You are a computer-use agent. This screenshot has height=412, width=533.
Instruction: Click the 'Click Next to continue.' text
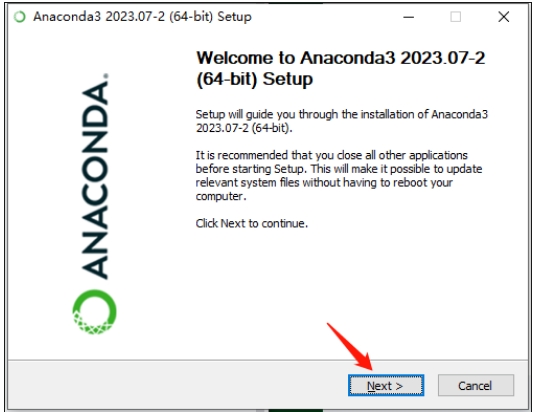click(x=252, y=223)
